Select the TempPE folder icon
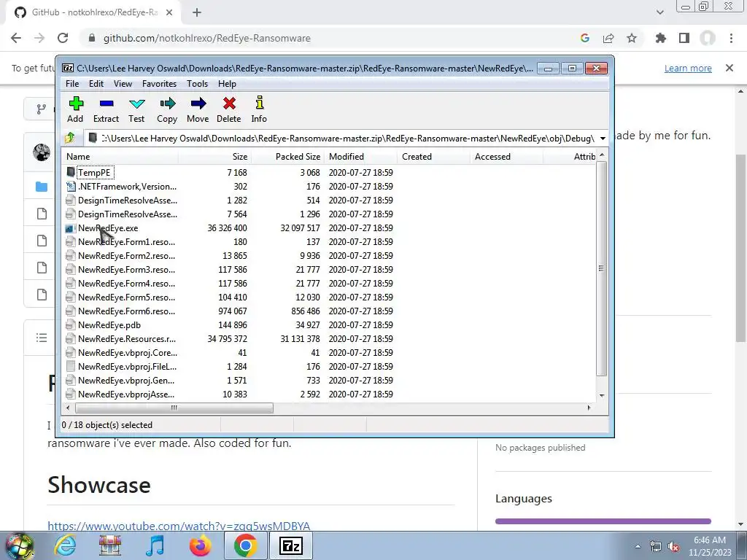Screen dimensions: 747x560 coord(71,172)
